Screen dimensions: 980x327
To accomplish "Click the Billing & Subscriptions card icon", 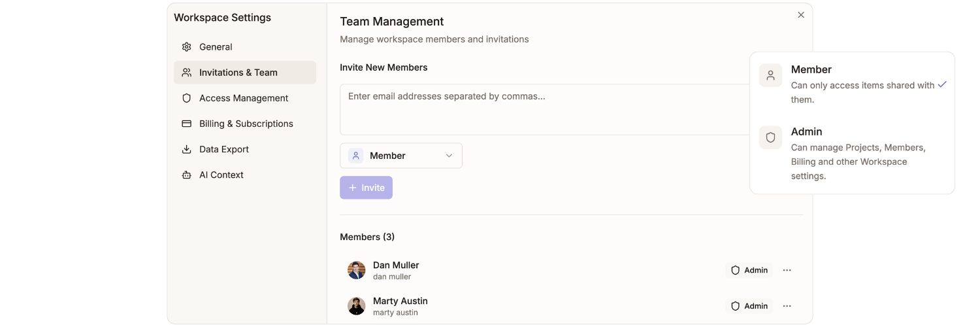I will coord(187,124).
